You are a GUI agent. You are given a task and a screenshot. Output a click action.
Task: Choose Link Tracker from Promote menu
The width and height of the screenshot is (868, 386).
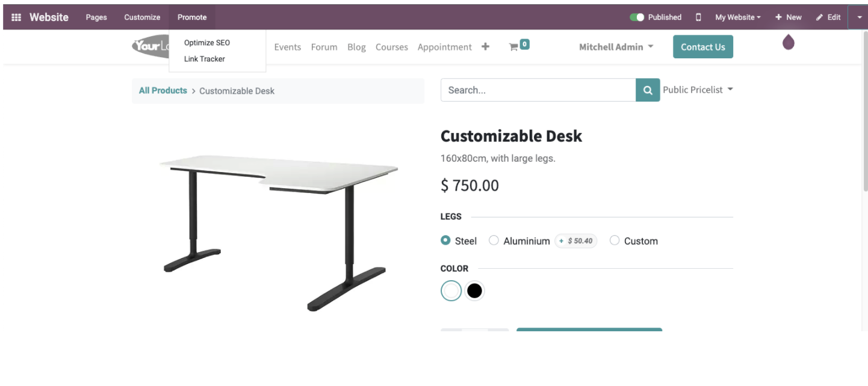pos(205,59)
